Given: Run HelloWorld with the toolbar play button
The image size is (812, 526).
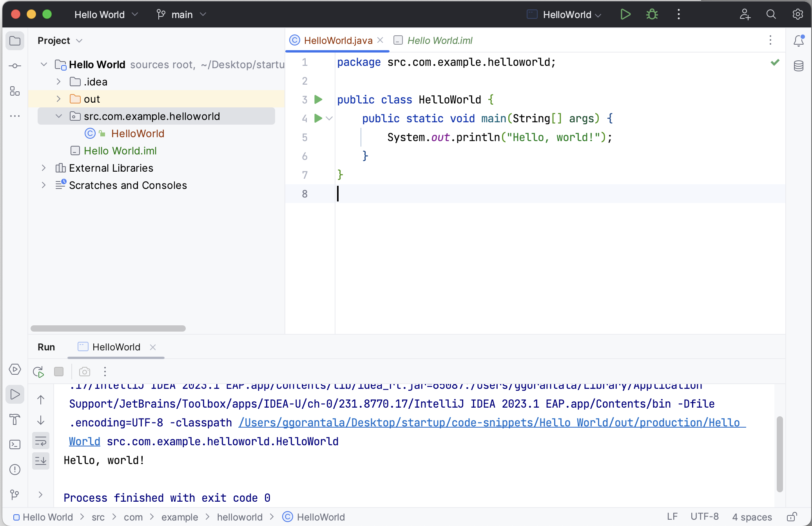Looking at the screenshot, I should pos(625,15).
